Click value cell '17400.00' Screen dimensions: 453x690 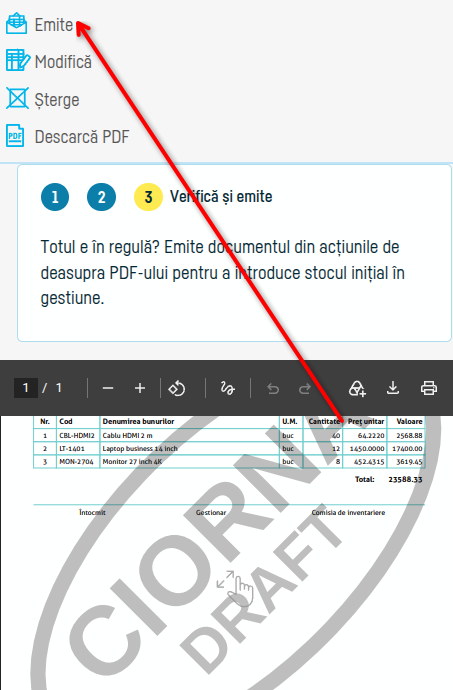(407, 448)
